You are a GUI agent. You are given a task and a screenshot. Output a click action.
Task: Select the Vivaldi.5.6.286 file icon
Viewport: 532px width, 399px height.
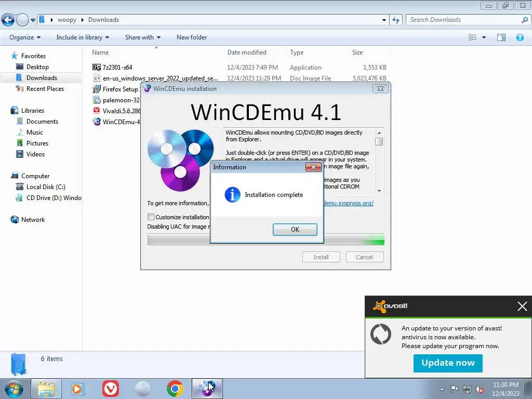pos(97,111)
